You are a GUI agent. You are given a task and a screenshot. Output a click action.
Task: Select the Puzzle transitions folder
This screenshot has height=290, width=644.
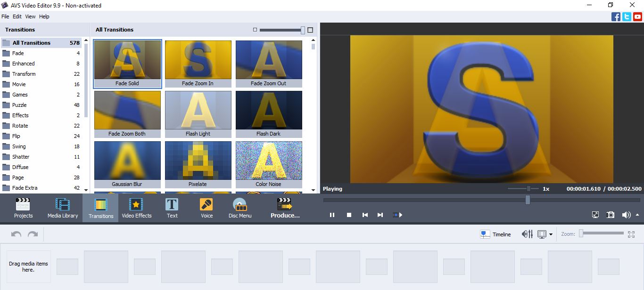point(41,105)
